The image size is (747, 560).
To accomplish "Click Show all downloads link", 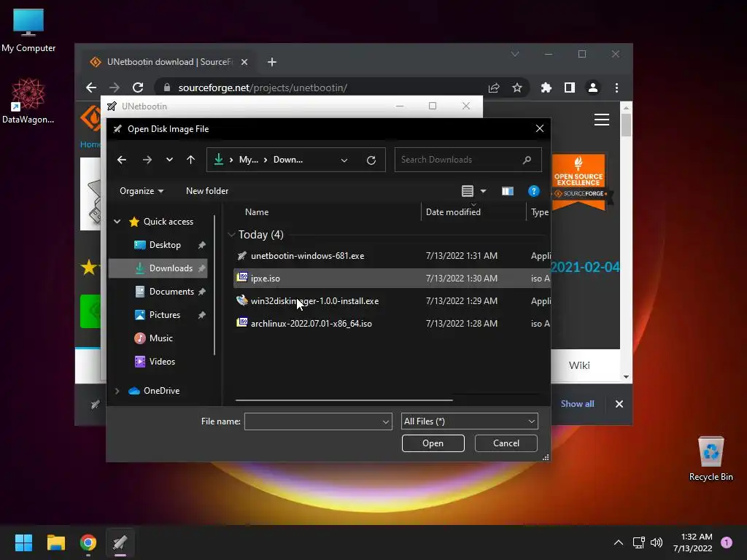I will point(578,404).
